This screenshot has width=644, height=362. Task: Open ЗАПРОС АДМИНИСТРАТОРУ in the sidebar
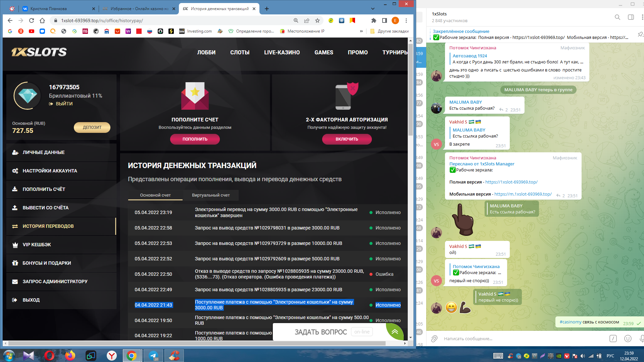(61, 281)
